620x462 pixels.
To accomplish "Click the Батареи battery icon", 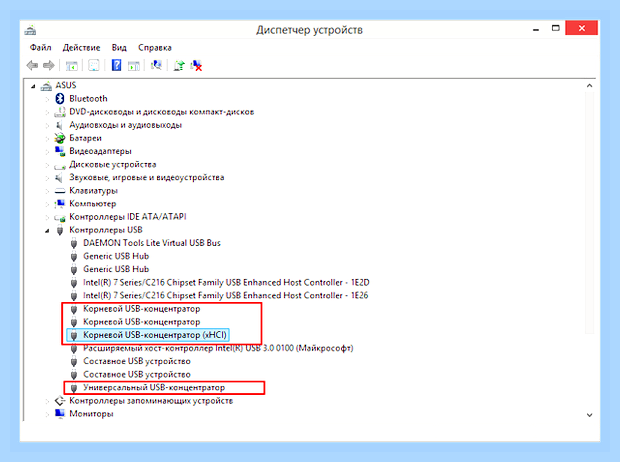I will [60, 138].
